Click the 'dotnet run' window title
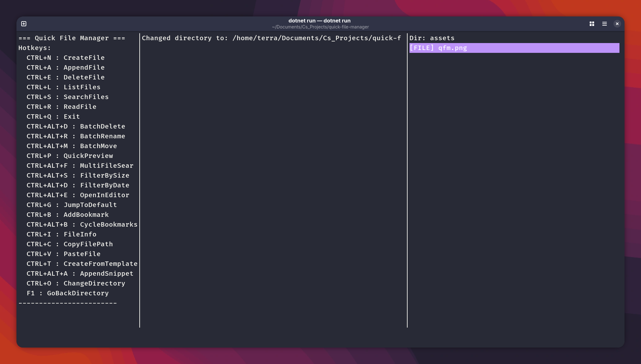The height and width of the screenshot is (364, 641). [319, 21]
